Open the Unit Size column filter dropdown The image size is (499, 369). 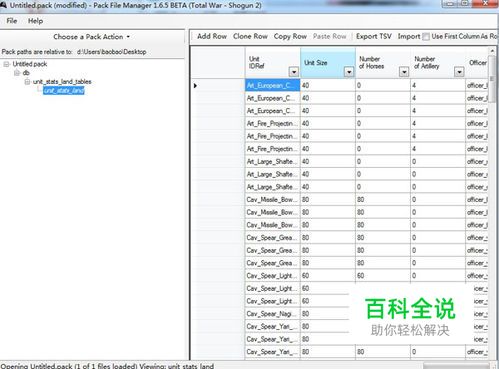click(349, 72)
